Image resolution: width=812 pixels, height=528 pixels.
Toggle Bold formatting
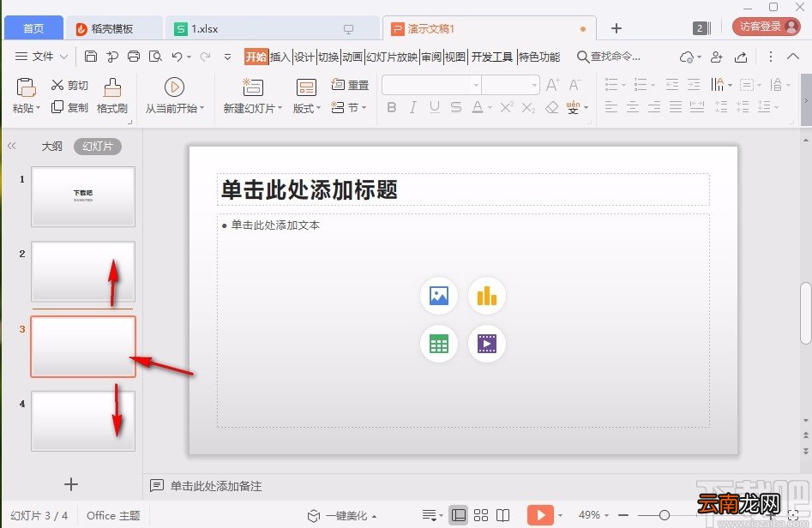click(392, 107)
